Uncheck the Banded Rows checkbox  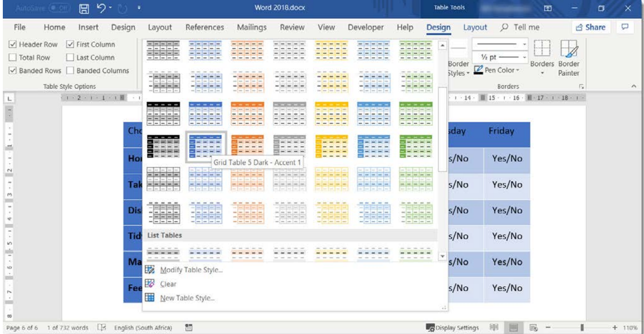click(x=13, y=71)
